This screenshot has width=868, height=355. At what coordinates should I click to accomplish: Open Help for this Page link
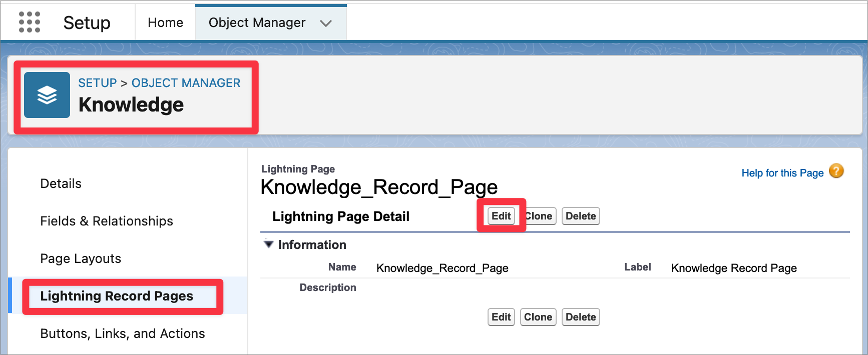[x=782, y=173]
